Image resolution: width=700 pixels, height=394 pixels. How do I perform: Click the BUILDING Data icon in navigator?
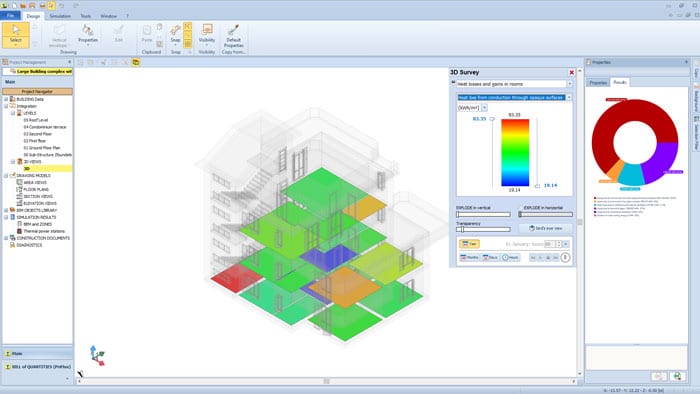coord(12,99)
